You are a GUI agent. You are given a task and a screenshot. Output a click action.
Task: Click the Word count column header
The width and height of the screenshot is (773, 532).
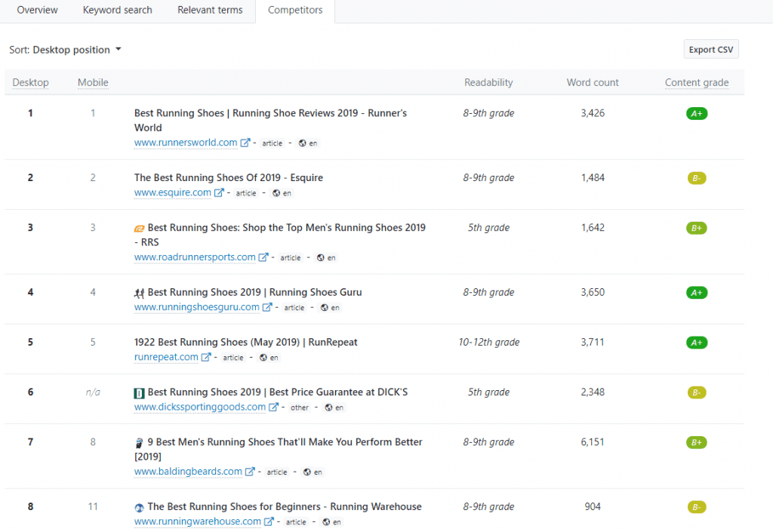593,83
